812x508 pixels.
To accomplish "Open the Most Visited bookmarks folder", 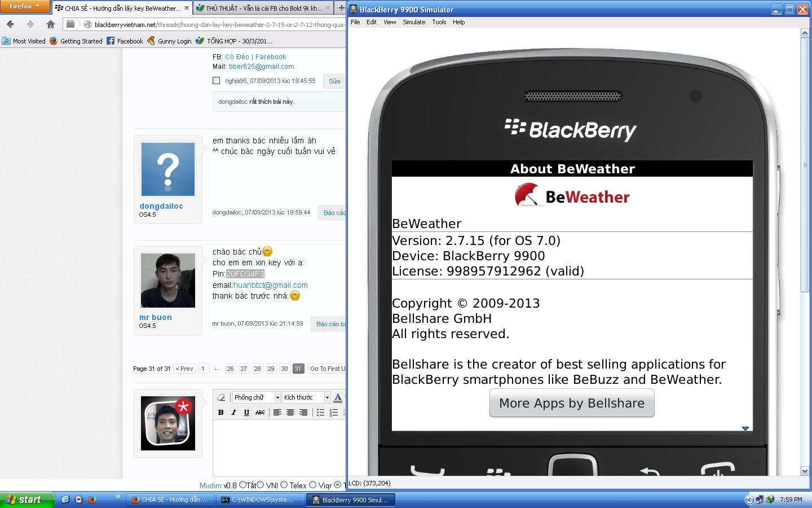I will [24, 41].
